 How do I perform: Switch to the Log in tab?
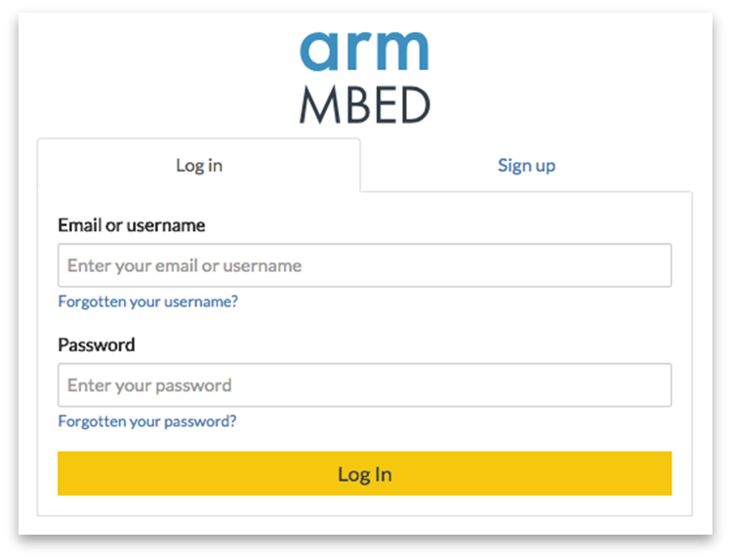pos(199,165)
